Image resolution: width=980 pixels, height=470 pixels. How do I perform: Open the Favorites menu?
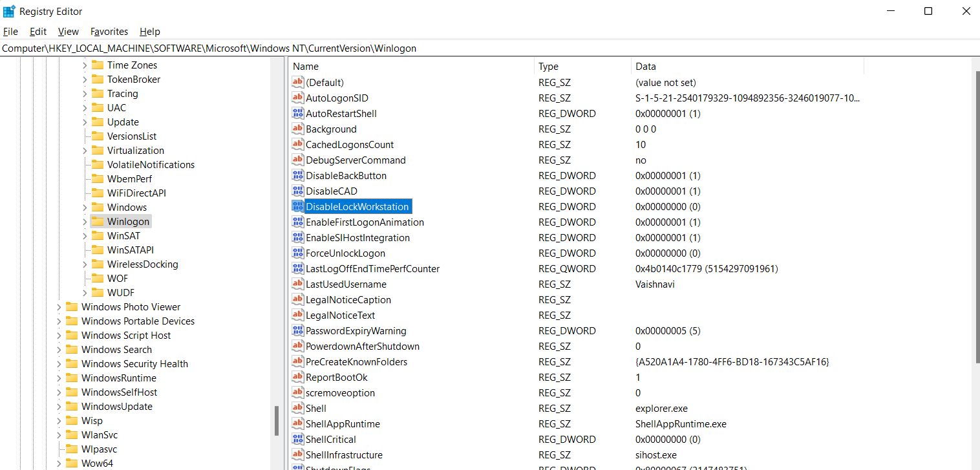click(x=109, y=32)
